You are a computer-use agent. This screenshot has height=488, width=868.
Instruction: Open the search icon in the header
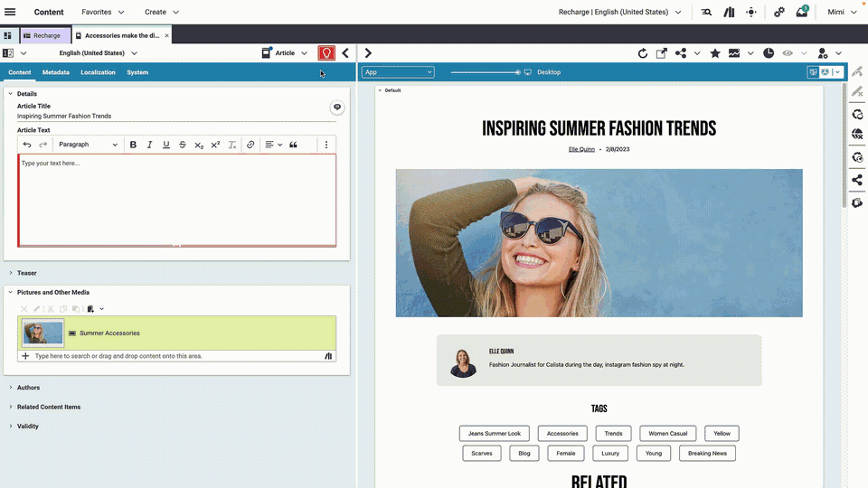coord(706,12)
